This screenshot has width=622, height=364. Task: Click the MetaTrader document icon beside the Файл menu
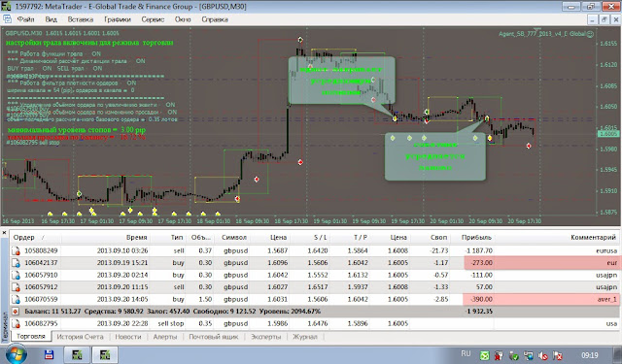(7, 19)
